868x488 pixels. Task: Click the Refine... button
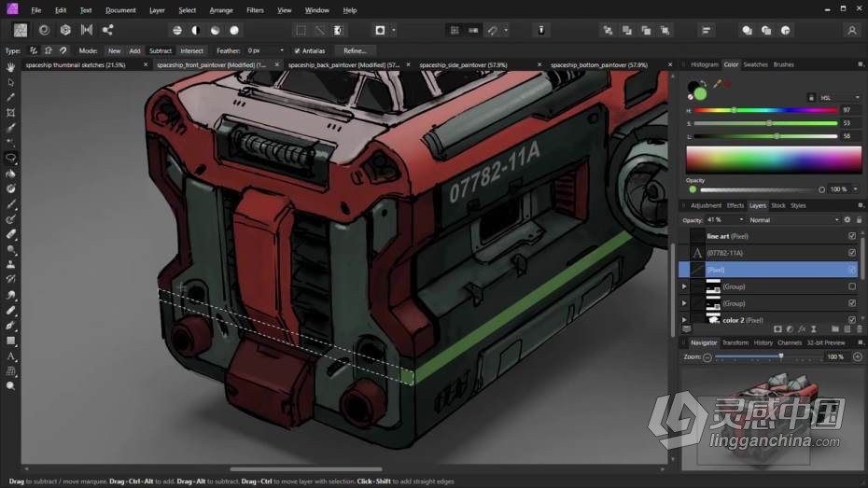coord(355,51)
